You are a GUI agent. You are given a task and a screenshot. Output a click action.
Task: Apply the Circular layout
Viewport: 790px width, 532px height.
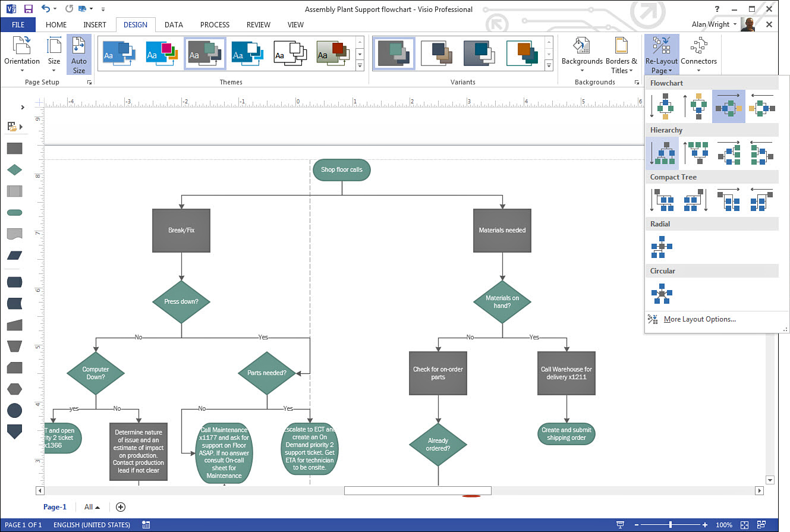click(x=662, y=294)
